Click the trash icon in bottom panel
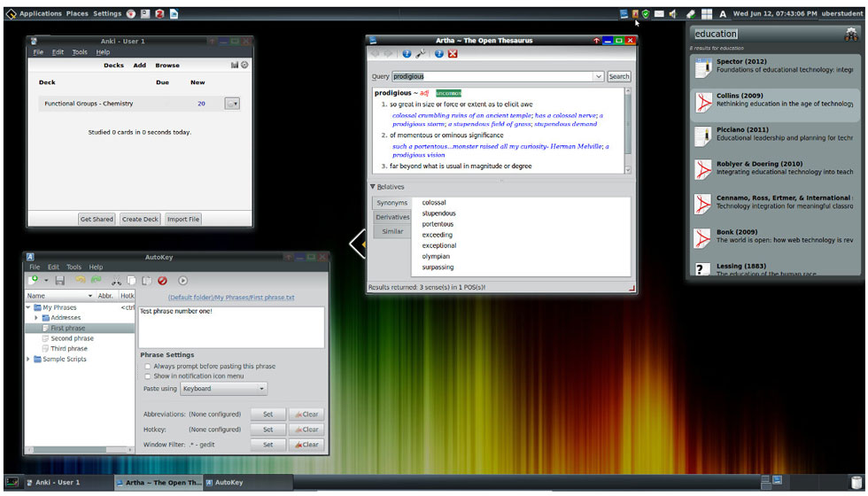This screenshot has height=496, width=868. tap(856, 482)
